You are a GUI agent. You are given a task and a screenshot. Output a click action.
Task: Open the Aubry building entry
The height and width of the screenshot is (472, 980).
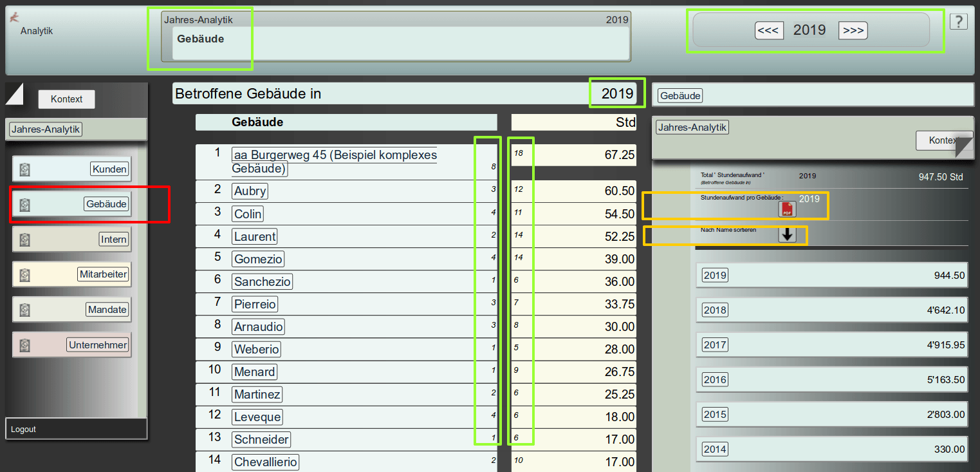click(250, 191)
